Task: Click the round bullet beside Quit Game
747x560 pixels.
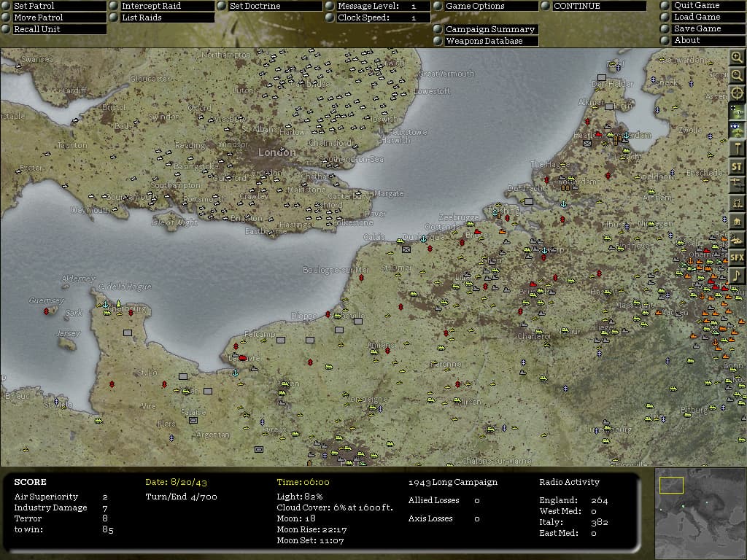Action: click(665, 5)
